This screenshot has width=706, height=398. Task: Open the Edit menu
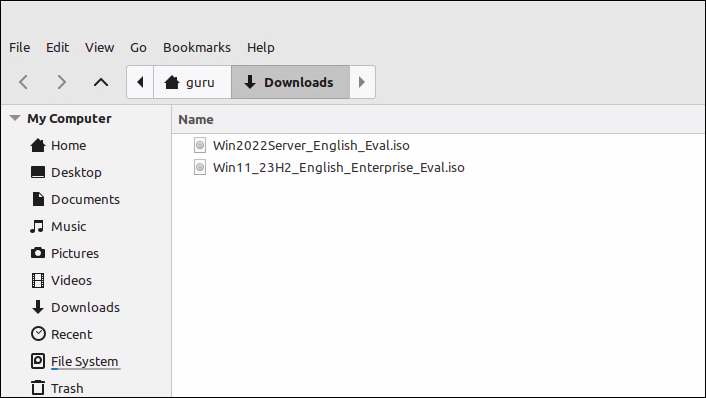click(57, 47)
